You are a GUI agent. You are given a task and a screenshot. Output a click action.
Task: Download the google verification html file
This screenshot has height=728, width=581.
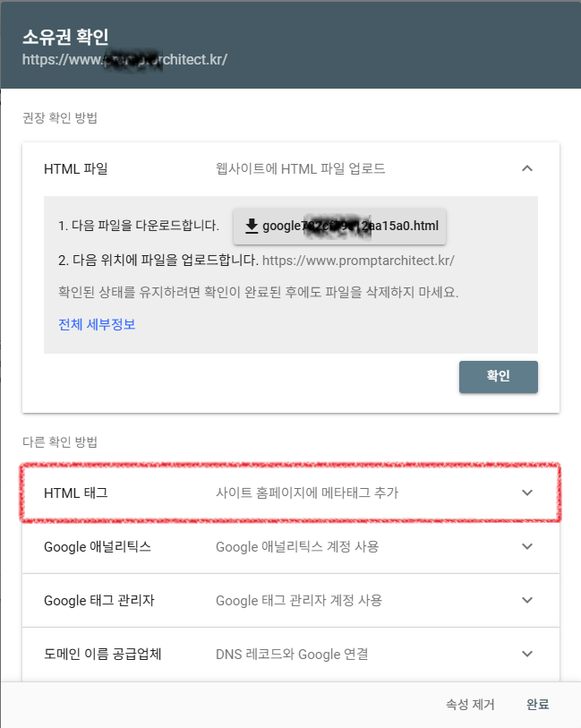click(339, 227)
